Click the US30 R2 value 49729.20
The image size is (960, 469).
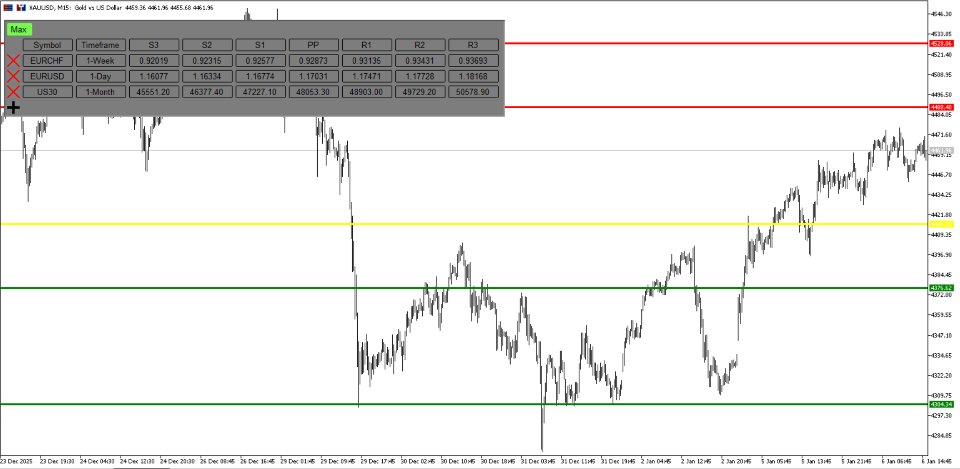[x=421, y=92]
